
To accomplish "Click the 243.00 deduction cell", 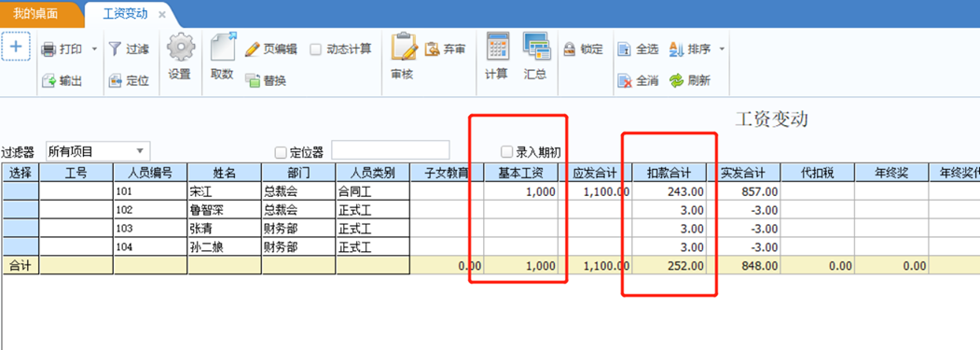I will (669, 191).
